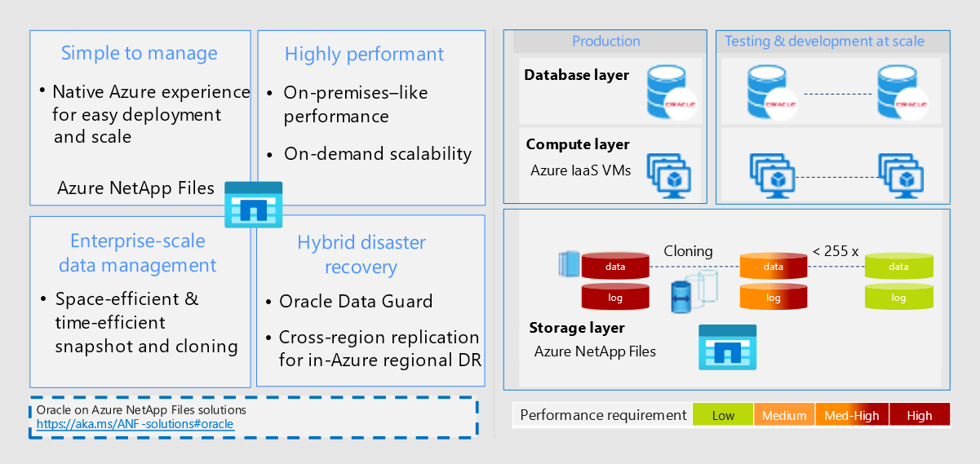Click the green log disk
This screenshot has width=980, height=464.
click(898, 298)
